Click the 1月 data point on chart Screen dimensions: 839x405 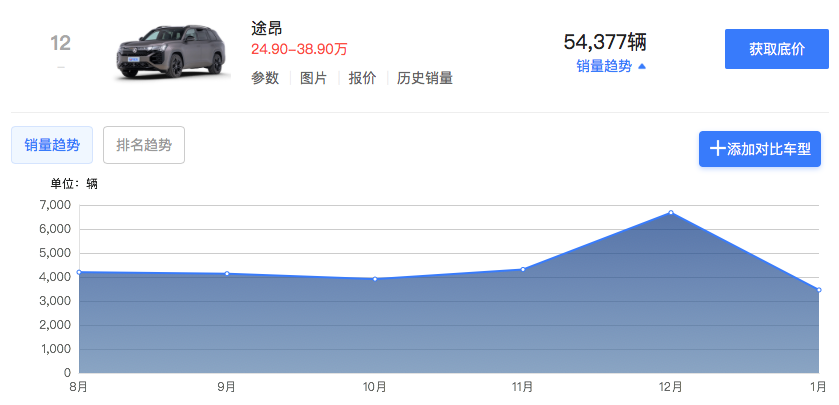tap(819, 290)
